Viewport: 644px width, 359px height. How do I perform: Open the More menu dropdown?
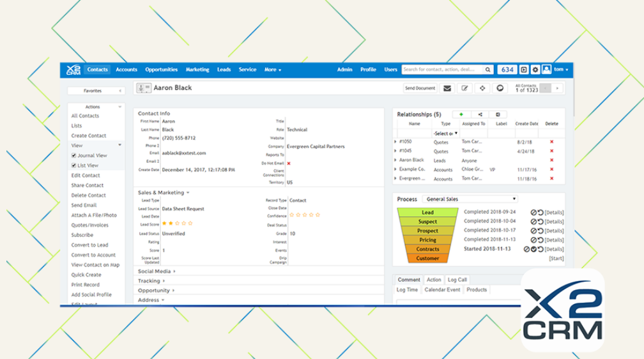pos(273,70)
